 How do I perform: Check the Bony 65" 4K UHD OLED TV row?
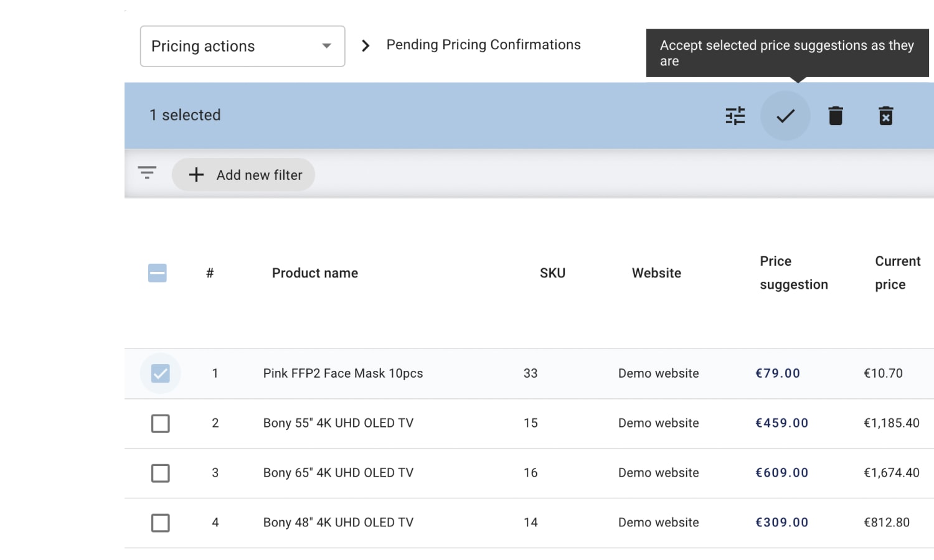point(161,473)
